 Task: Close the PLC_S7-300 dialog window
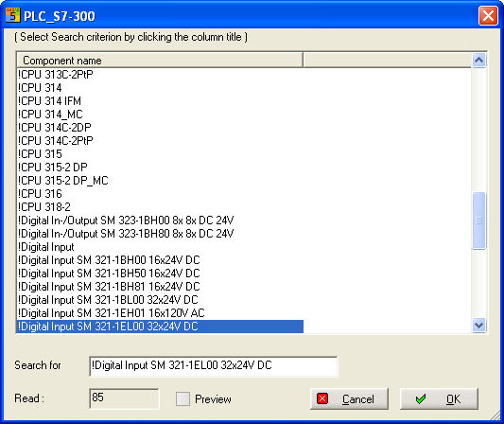coord(488,15)
